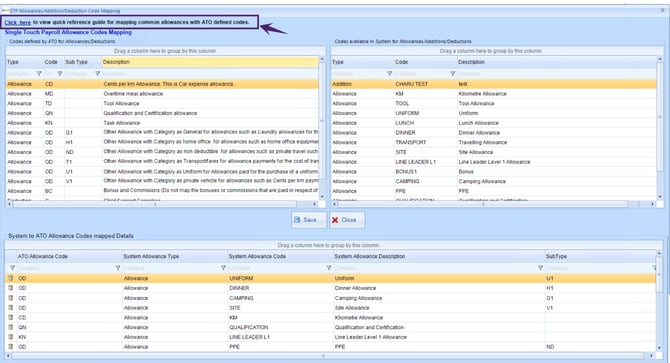Screen dimensions: 670x363
Task: Select 'Site Allowance' row in system grid
Action: click(x=494, y=152)
